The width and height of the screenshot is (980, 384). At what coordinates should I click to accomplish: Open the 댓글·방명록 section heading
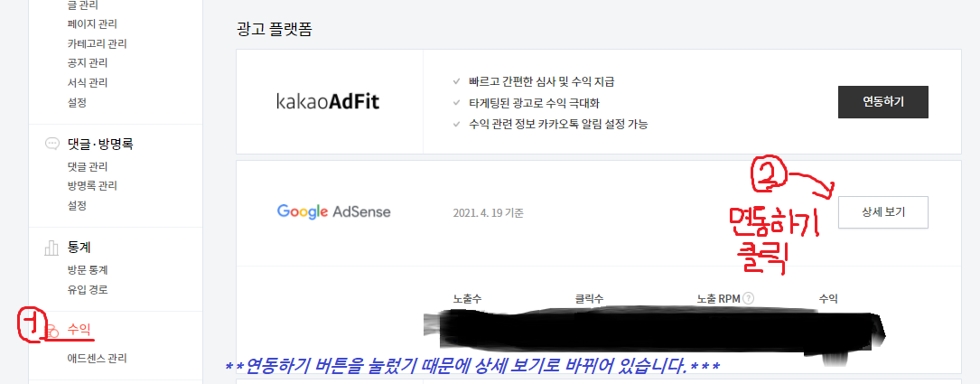tap(100, 145)
